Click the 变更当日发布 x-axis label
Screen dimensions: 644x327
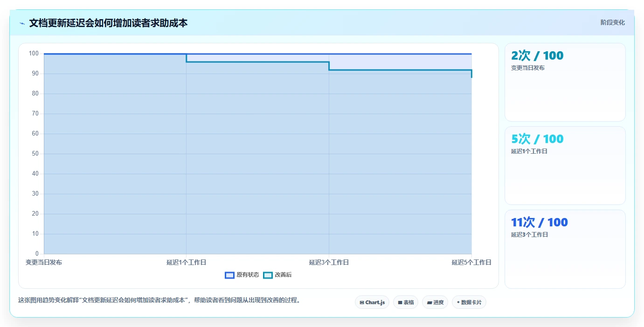click(x=44, y=262)
